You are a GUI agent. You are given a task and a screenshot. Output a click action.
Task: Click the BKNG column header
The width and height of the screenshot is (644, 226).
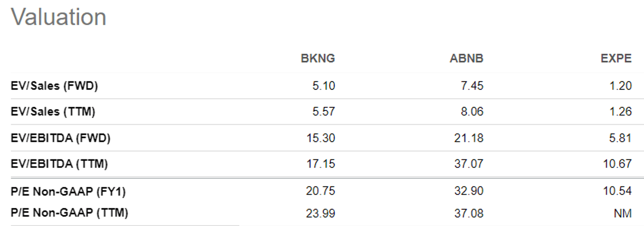(x=317, y=58)
